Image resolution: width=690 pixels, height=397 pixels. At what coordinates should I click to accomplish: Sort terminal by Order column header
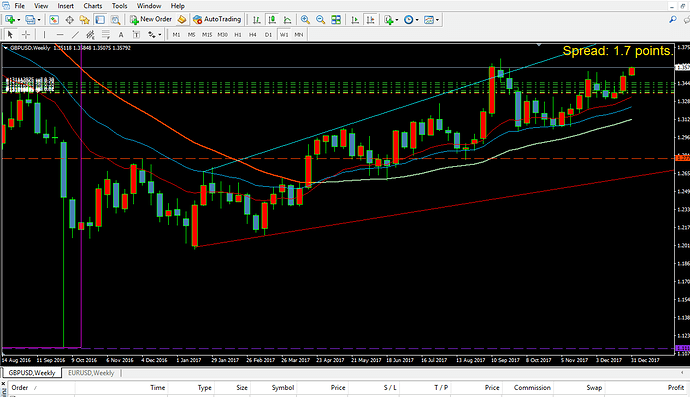20,388
